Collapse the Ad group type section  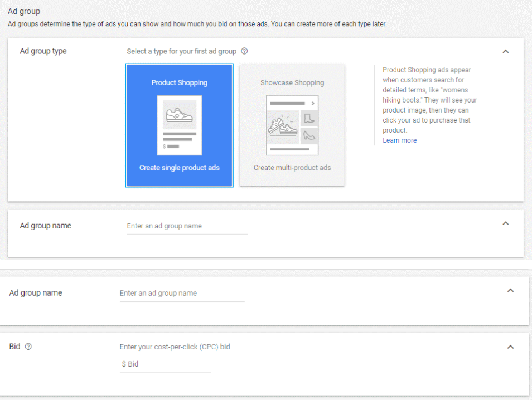click(x=506, y=51)
